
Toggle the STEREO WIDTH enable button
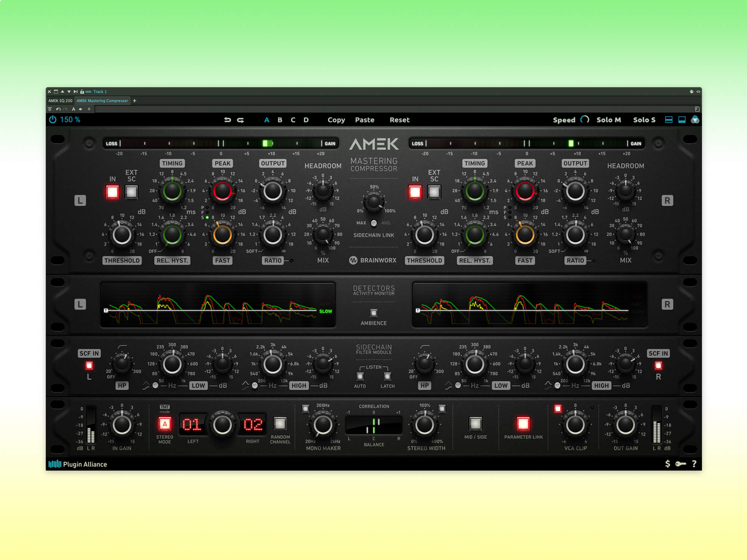(x=442, y=408)
